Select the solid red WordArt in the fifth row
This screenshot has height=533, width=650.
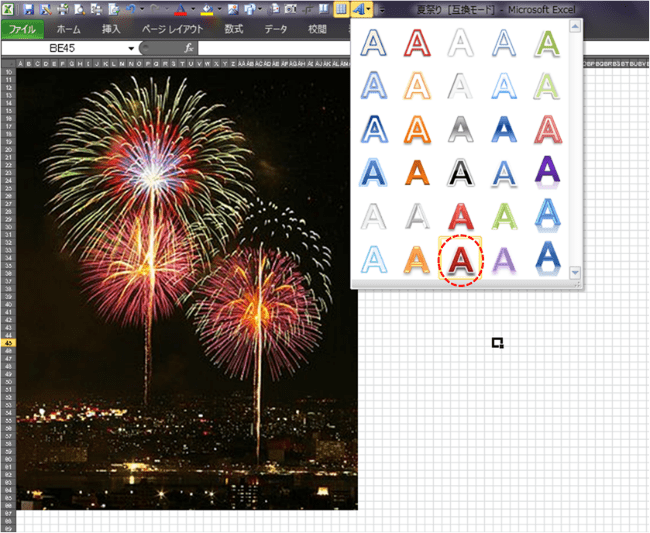pos(461,216)
